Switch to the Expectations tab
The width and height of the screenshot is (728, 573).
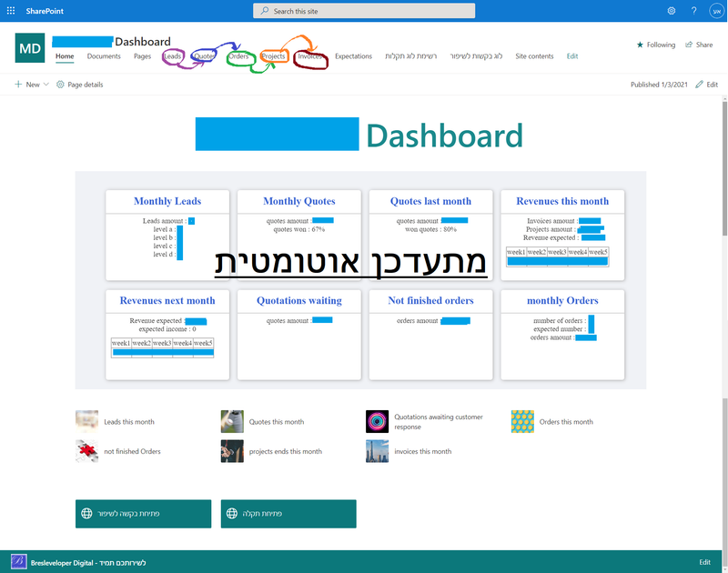(353, 55)
